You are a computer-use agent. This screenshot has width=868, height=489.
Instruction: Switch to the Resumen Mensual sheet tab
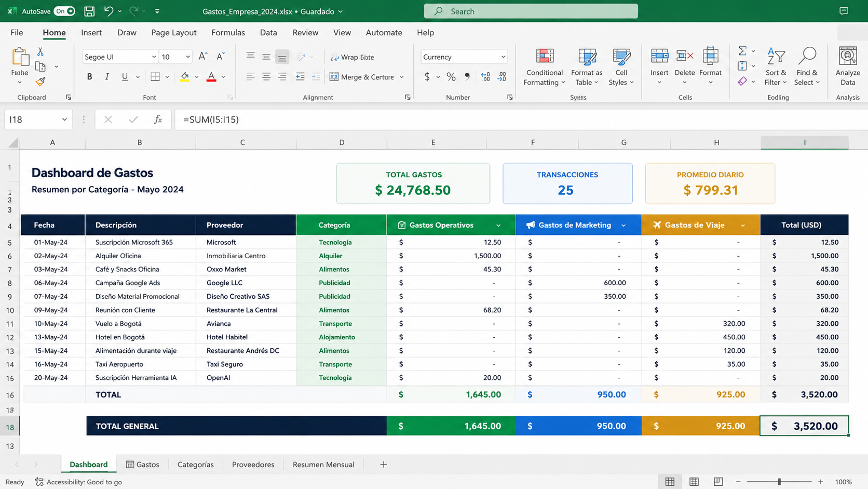(x=323, y=464)
